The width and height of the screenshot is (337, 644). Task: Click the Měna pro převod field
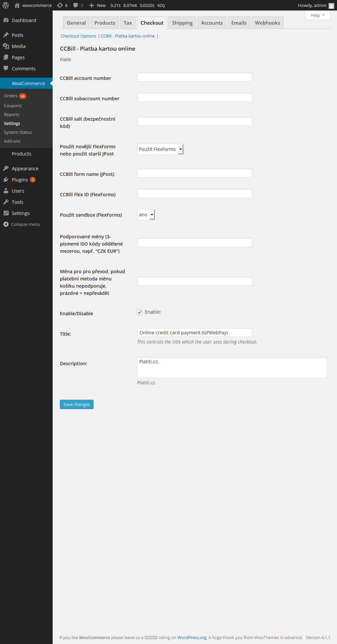195,281
